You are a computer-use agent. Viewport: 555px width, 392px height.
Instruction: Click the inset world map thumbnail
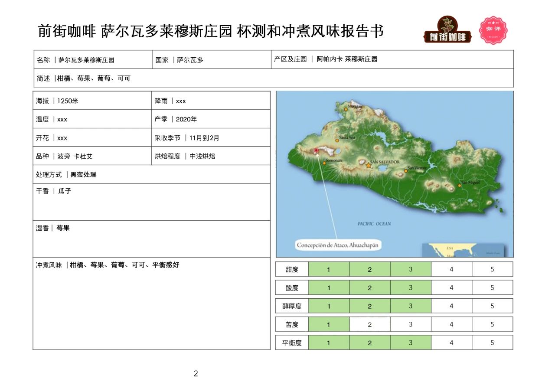[467, 250]
